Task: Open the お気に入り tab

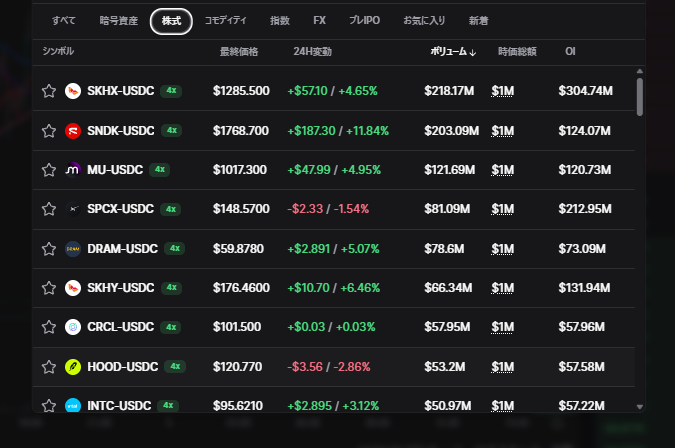Action: click(424, 21)
